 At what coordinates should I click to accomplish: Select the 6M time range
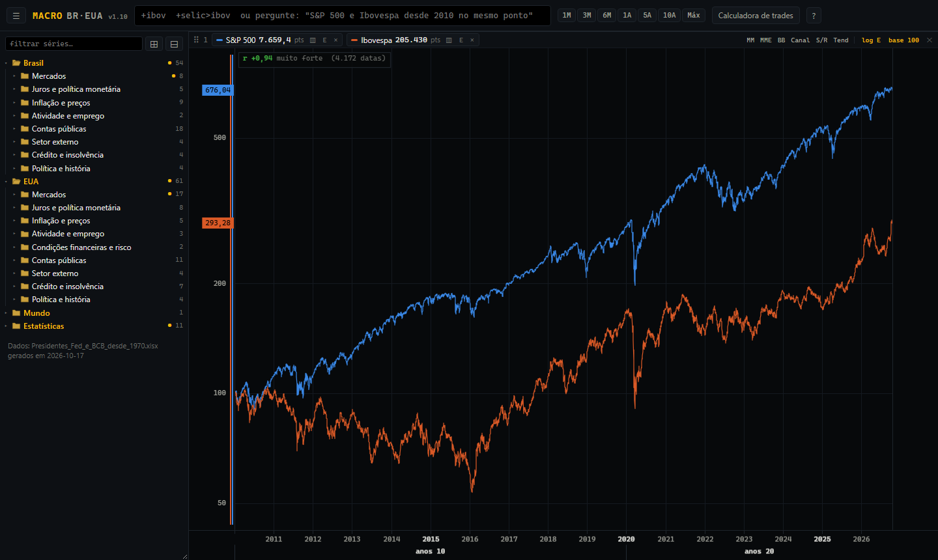pos(607,15)
